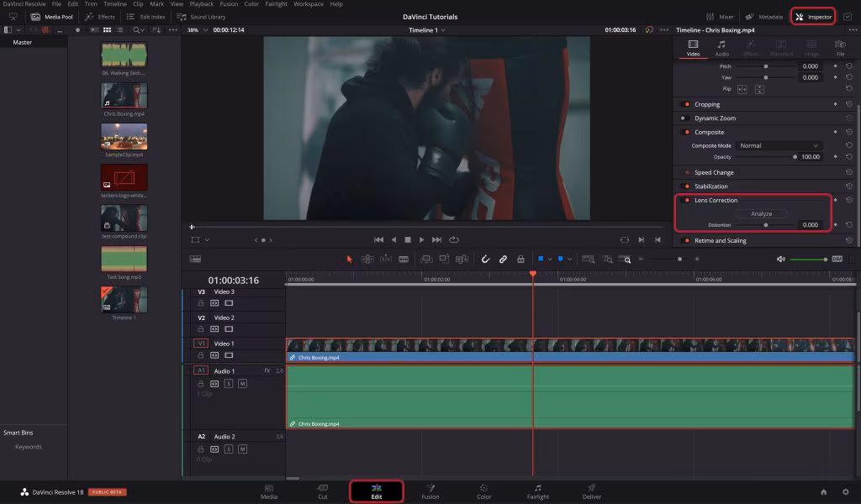Switch to the Audio inspector tab

721,48
